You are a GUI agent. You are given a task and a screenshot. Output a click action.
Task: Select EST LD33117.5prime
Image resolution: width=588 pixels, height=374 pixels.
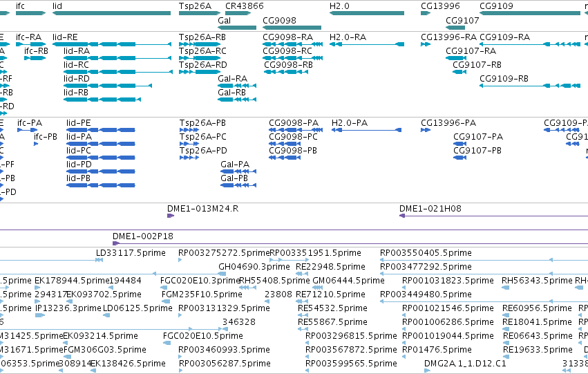[x=99, y=260]
